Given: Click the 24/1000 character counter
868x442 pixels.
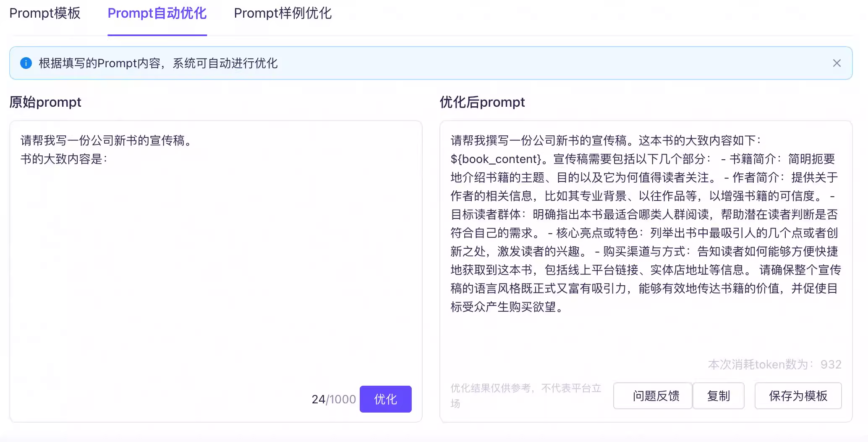Looking at the screenshot, I should [334, 399].
